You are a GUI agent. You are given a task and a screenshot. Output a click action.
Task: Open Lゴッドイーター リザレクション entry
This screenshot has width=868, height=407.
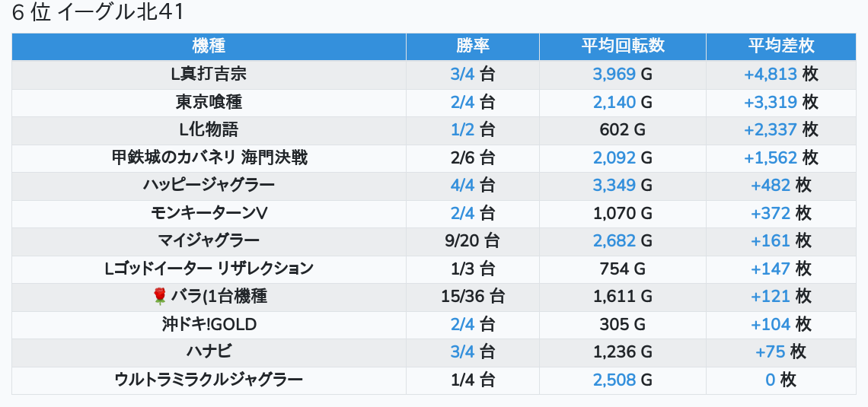pyautogui.click(x=209, y=269)
